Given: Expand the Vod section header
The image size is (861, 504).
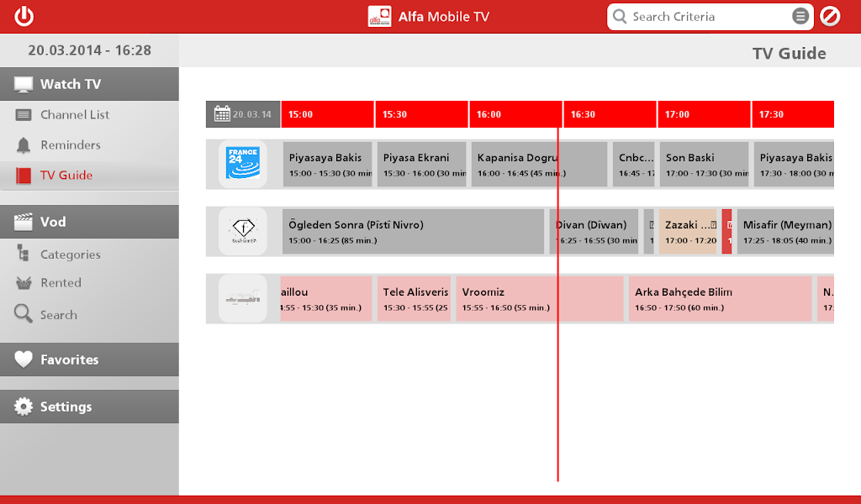Looking at the screenshot, I should 89,222.
